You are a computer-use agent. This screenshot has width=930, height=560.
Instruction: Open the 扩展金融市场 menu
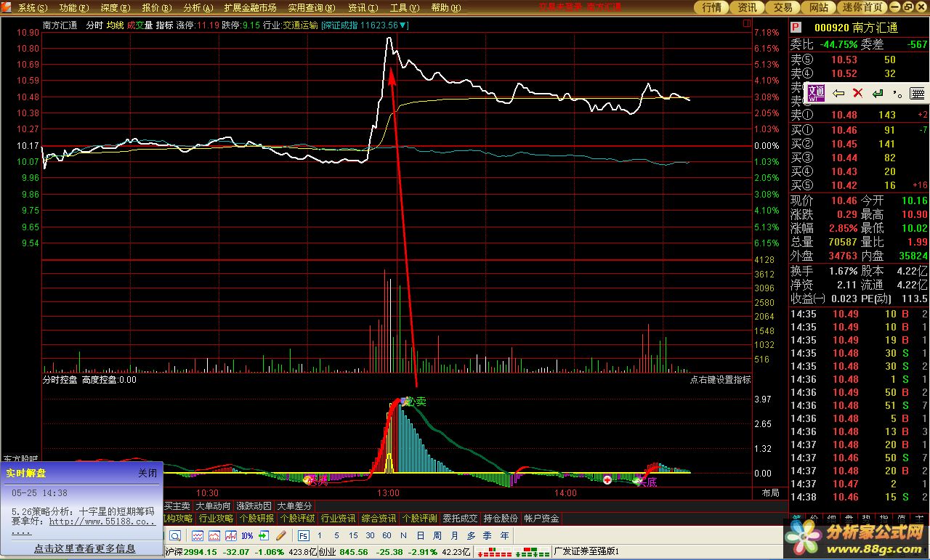pyautogui.click(x=250, y=8)
